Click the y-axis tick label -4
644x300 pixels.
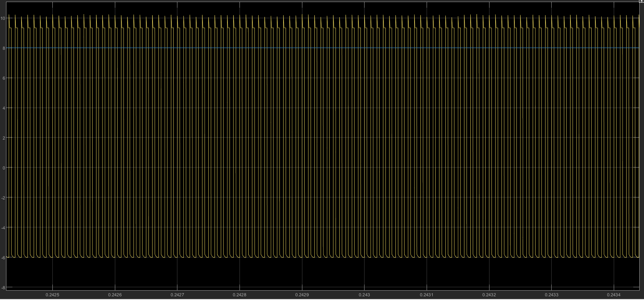coord(3,228)
